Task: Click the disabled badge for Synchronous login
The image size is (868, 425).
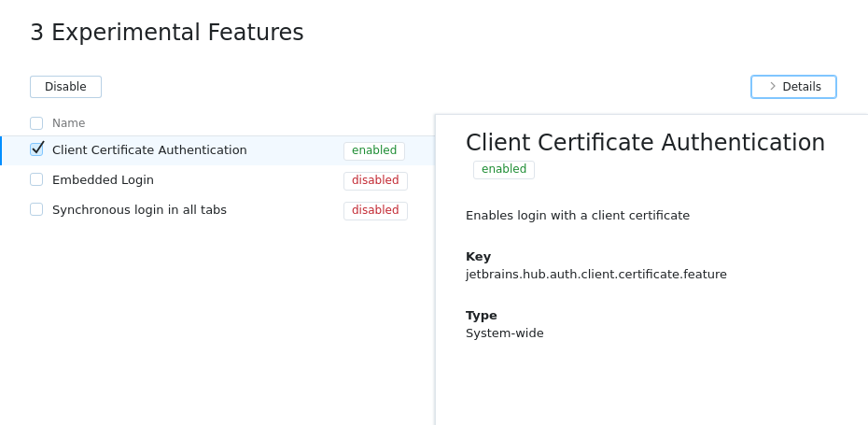Action: 375,210
